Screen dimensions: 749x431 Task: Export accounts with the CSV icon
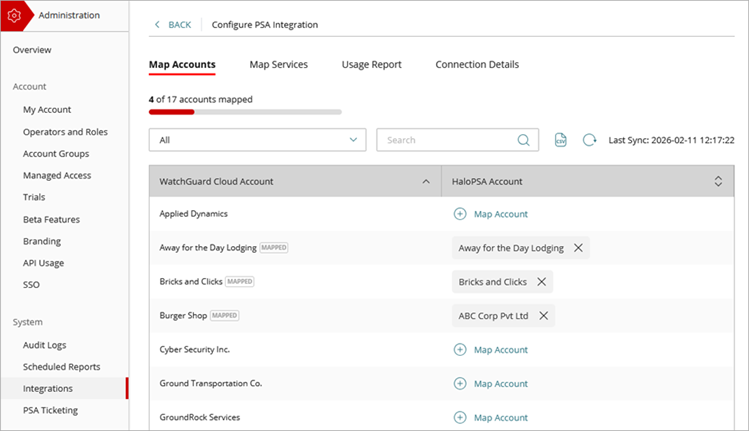(560, 140)
